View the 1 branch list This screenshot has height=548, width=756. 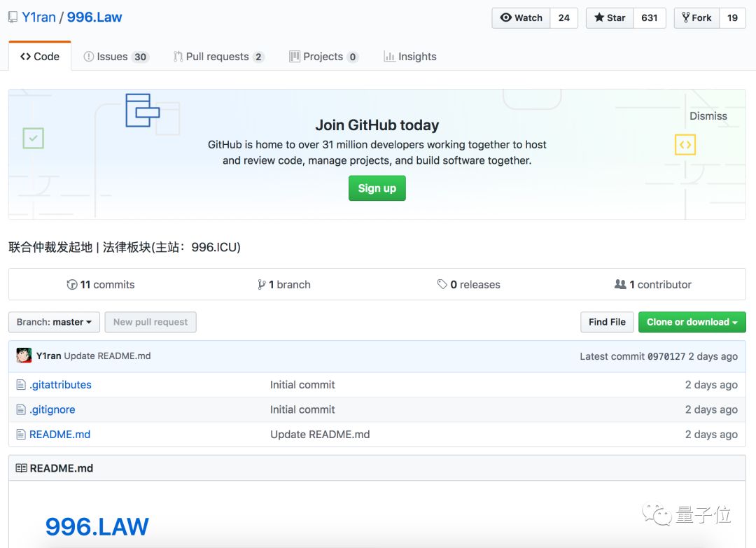[284, 284]
